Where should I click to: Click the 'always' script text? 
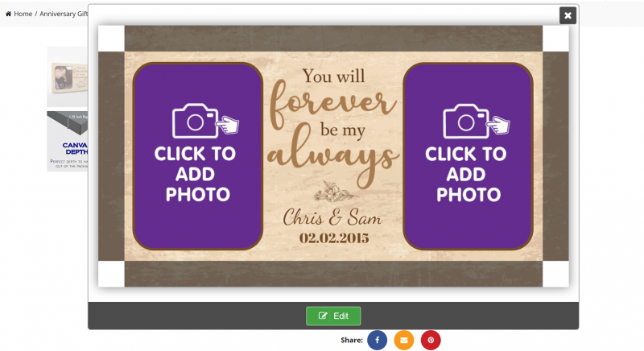point(332,156)
